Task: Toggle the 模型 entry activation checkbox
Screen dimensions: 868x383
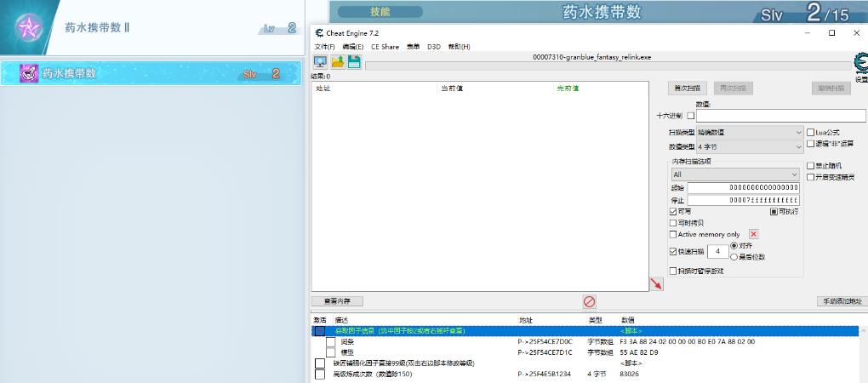Action: pos(330,352)
